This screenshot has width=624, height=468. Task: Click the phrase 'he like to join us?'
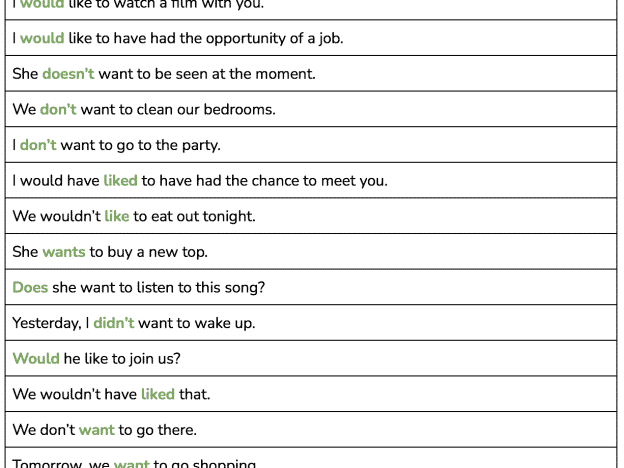point(122,359)
